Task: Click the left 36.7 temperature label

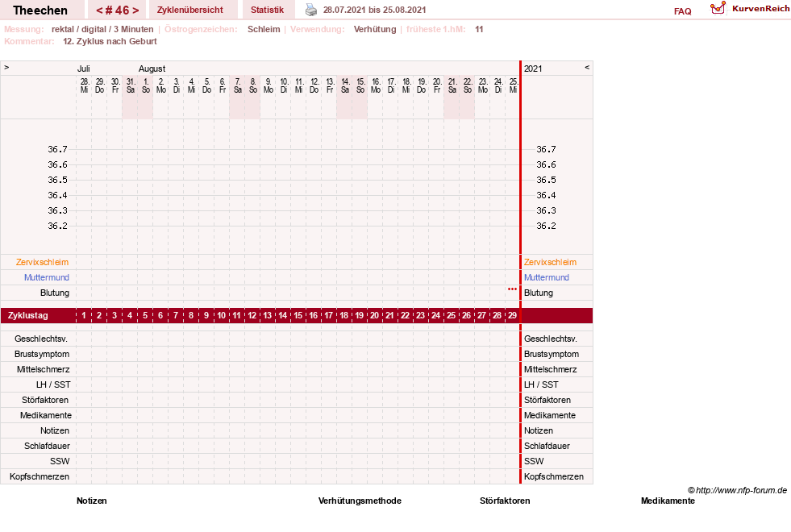Action: click(x=57, y=149)
